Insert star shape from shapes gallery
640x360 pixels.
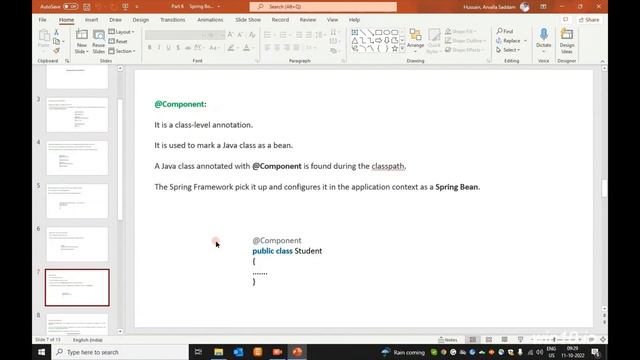click(x=394, y=49)
